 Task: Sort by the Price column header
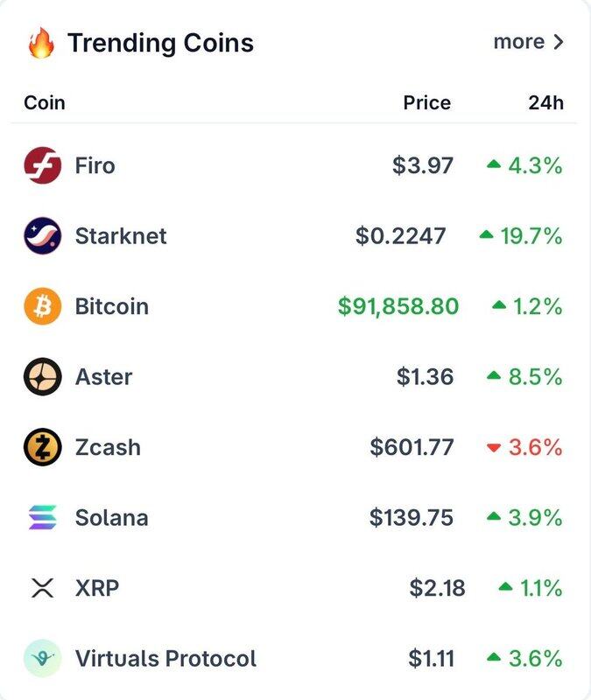coord(426,102)
